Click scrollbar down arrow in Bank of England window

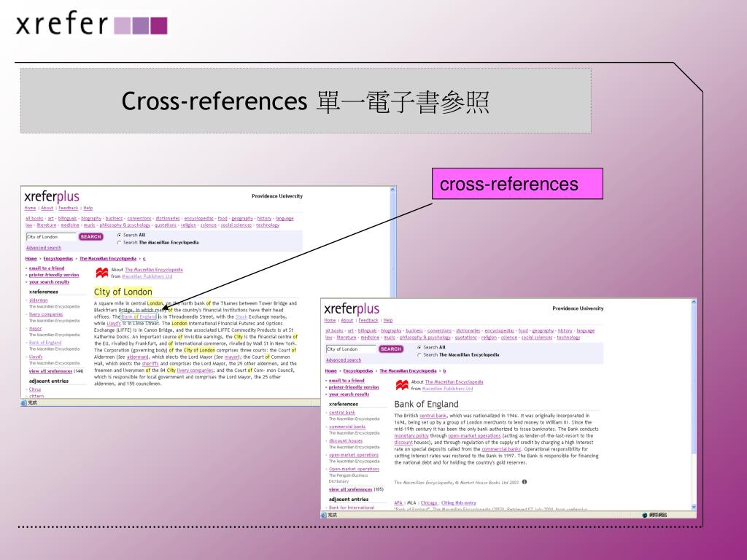[x=694, y=507]
